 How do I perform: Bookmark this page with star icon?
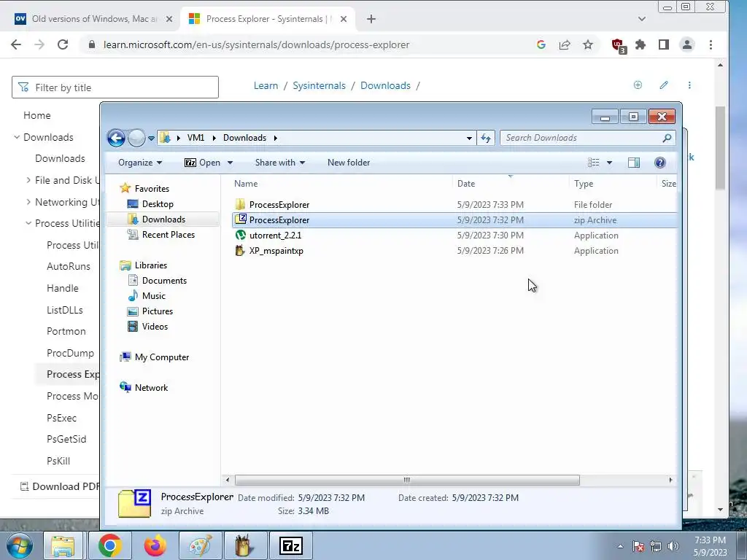point(588,44)
